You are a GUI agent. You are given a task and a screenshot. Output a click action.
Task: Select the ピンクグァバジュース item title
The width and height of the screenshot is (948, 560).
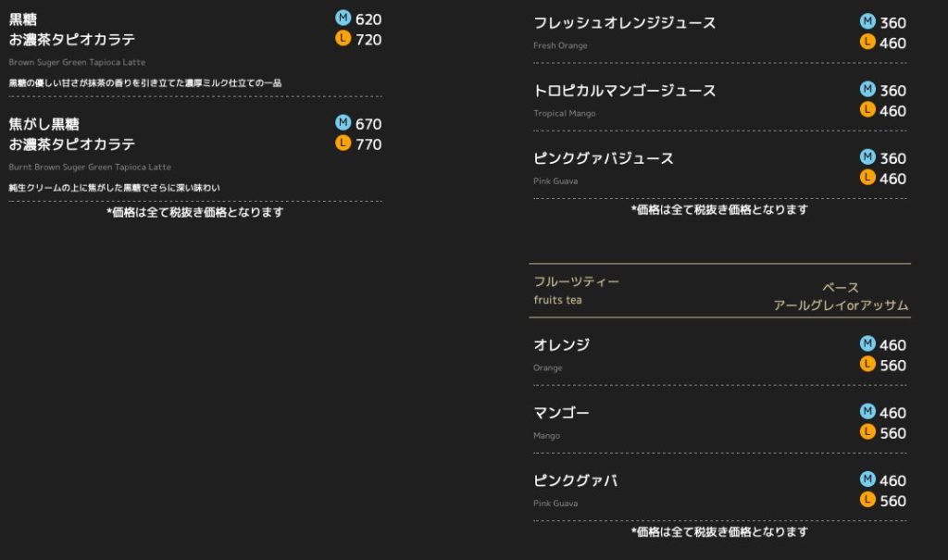pos(604,158)
